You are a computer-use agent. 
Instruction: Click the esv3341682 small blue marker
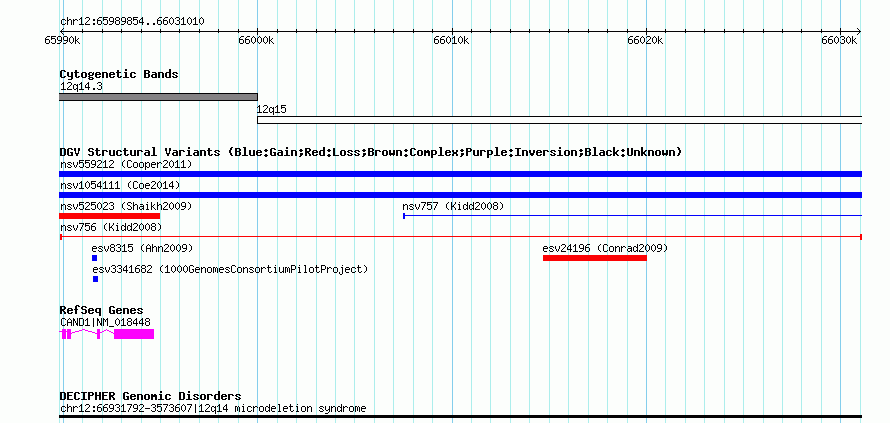click(x=95, y=279)
